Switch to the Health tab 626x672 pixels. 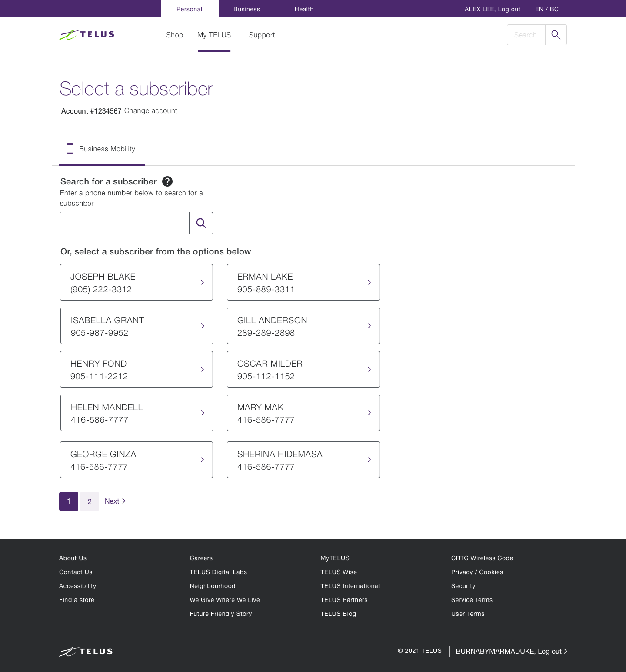(304, 9)
